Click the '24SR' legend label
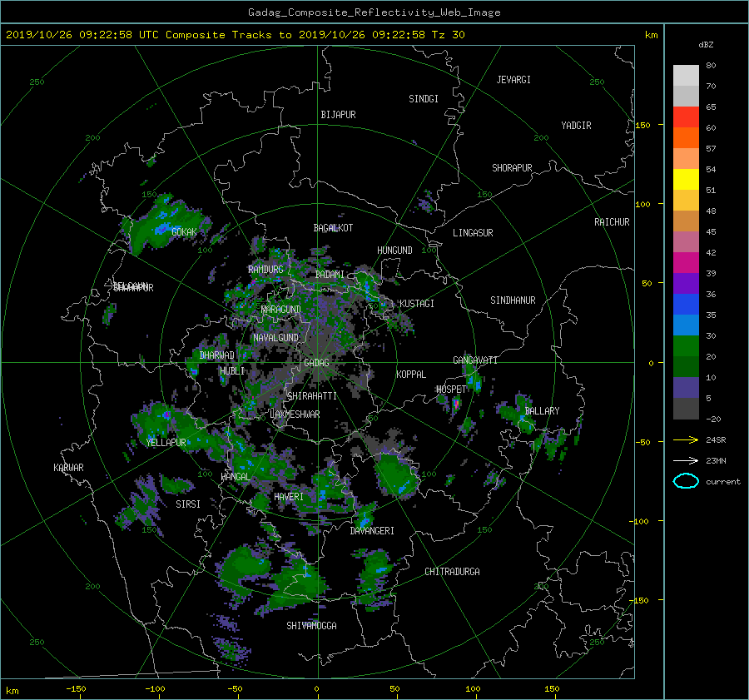This screenshot has height=700, width=749. click(716, 440)
